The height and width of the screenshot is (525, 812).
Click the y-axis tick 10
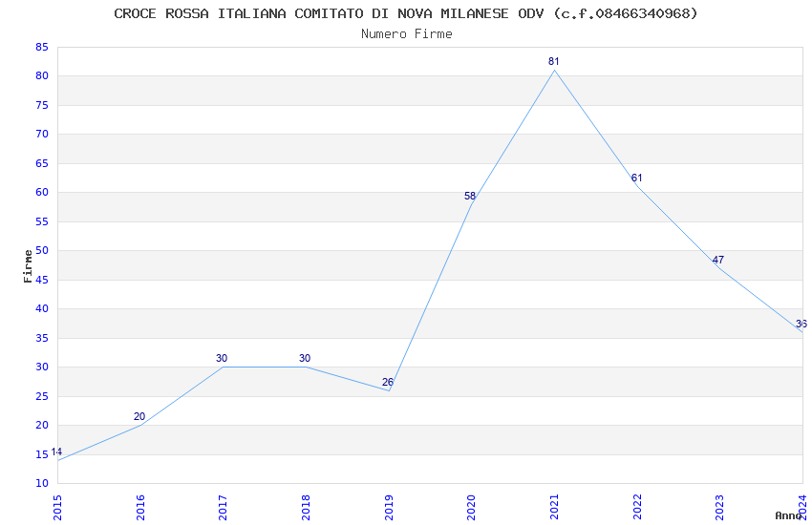[42, 483]
